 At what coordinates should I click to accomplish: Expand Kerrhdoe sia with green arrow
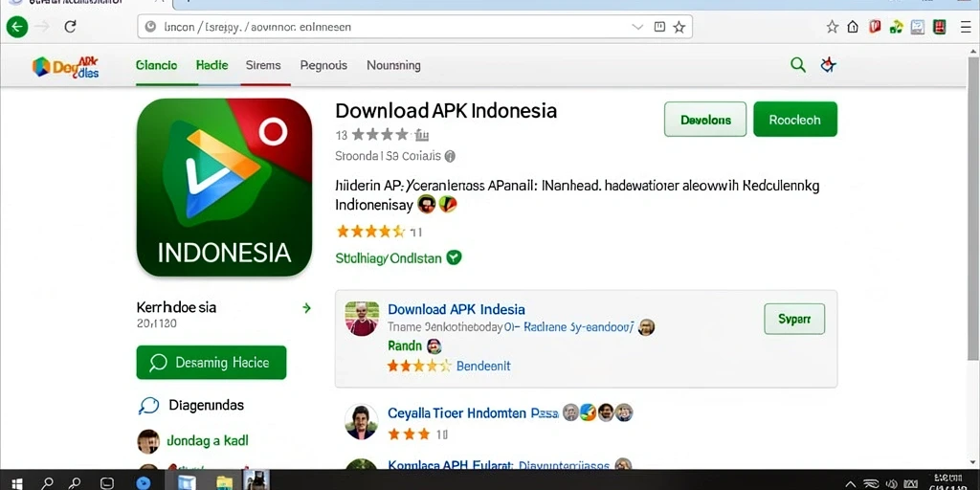pos(306,307)
